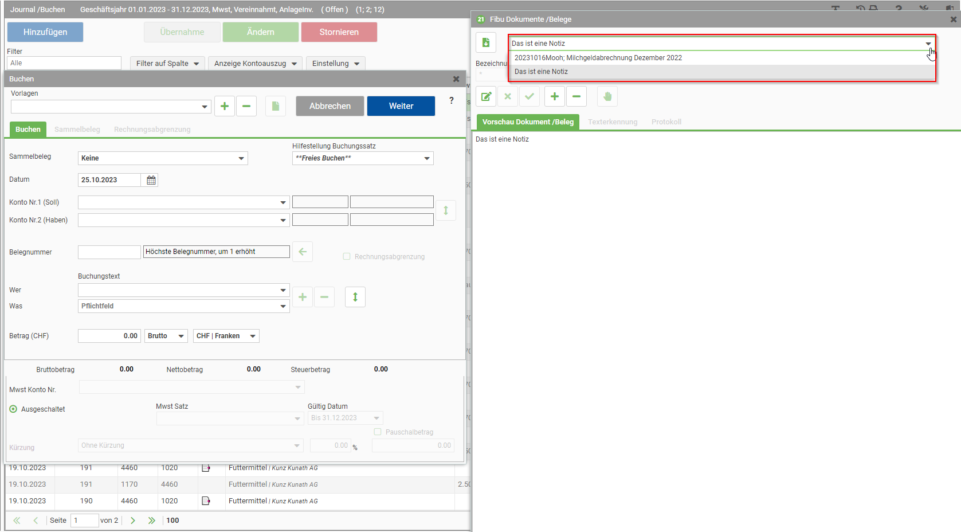The width and height of the screenshot is (961, 532).
Task: Click the hand icon in document toolbar
Action: tap(607, 97)
